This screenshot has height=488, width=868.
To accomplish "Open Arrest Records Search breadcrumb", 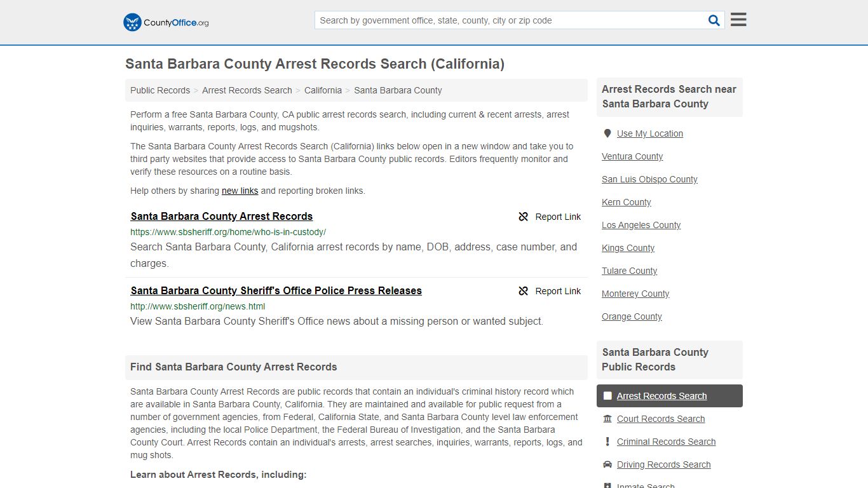I will tap(247, 90).
